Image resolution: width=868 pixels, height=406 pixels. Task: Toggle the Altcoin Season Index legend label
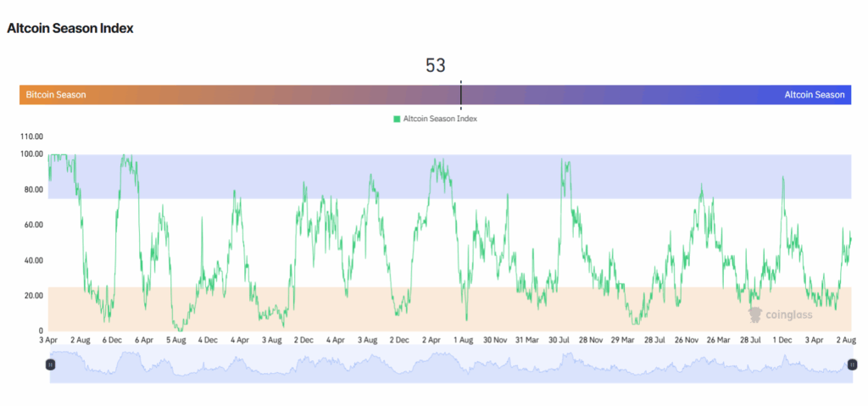pyautogui.click(x=440, y=120)
